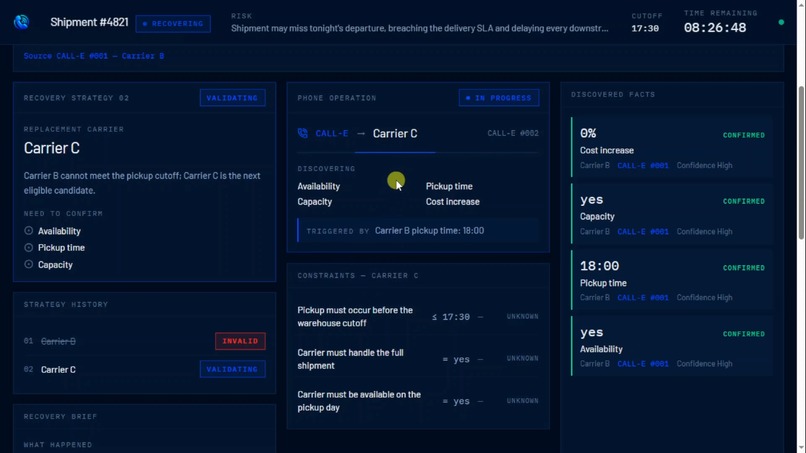Click CONFIRMED label on Availability fact
Viewport: 806px width, 453px height.
[x=744, y=334]
